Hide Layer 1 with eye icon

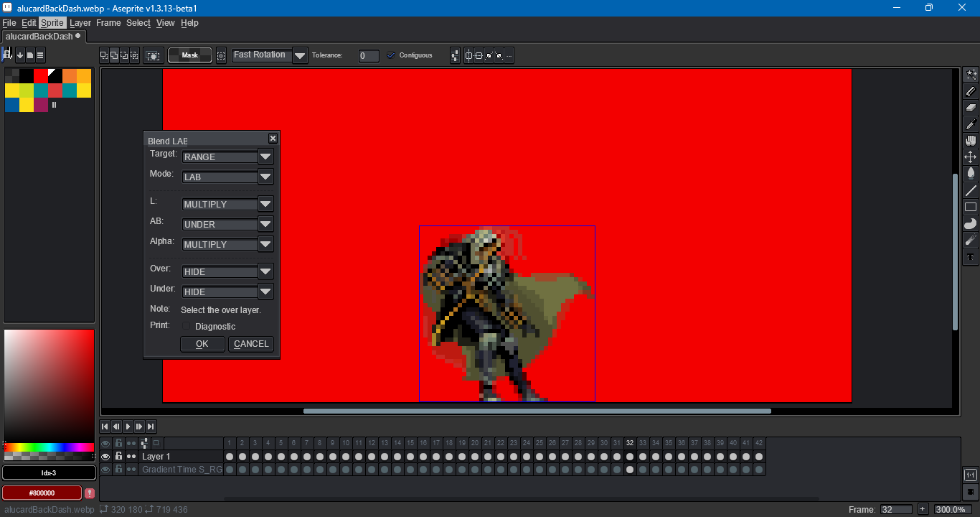click(105, 456)
